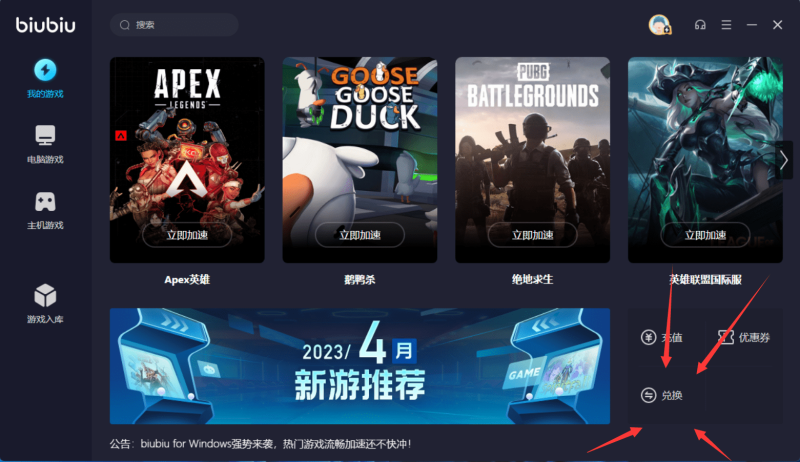Select the 电脑游戏 monitor icon
The height and width of the screenshot is (462, 800).
coord(45,136)
